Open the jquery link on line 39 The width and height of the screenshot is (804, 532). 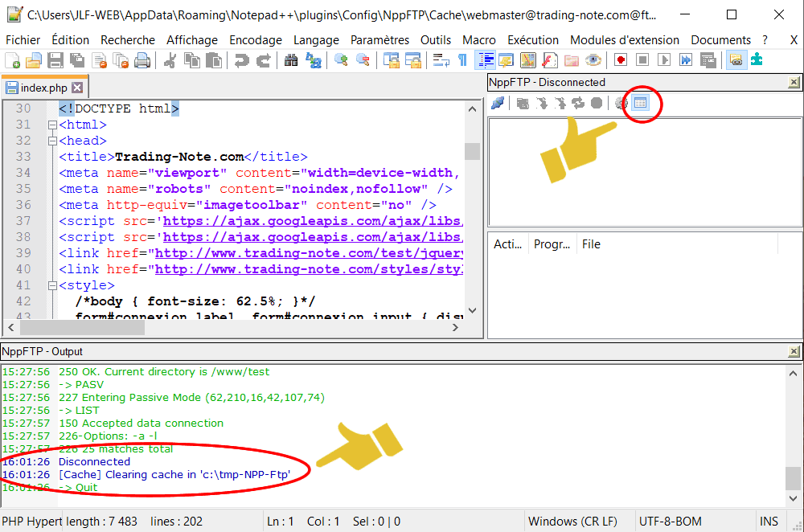309,253
